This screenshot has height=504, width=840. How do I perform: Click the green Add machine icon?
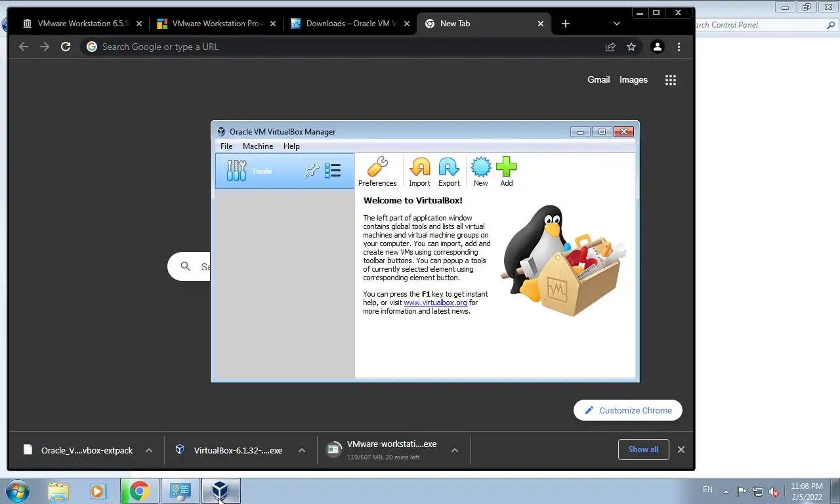[506, 172]
